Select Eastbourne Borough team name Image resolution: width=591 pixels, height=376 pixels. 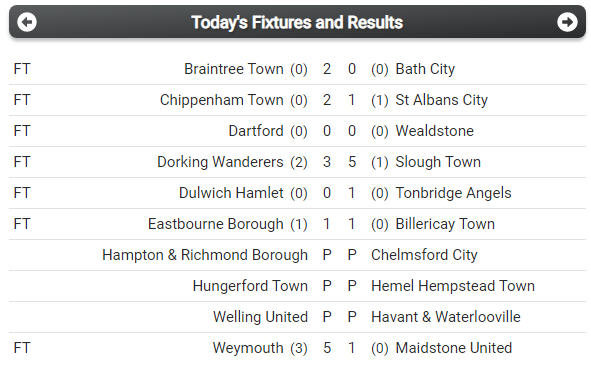(216, 224)
